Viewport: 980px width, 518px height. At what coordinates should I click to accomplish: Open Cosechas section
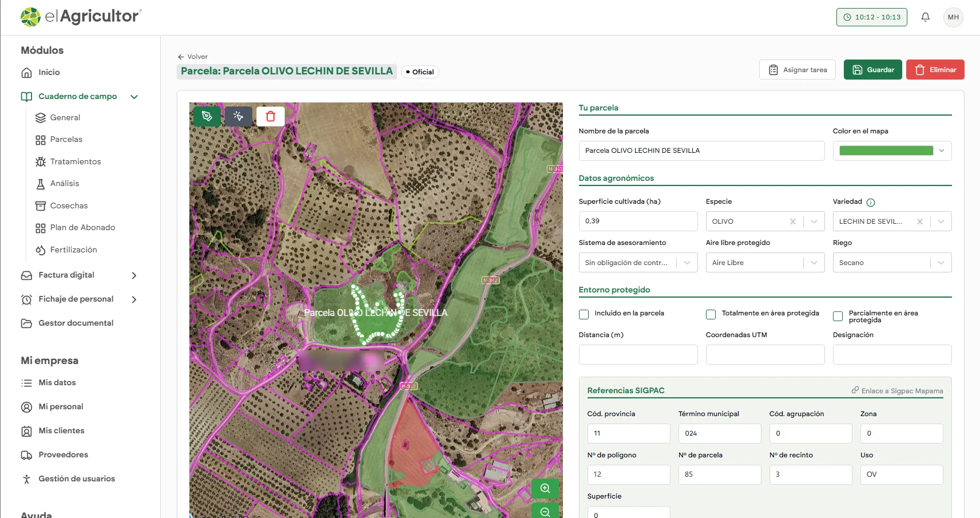tap(69, 205)
